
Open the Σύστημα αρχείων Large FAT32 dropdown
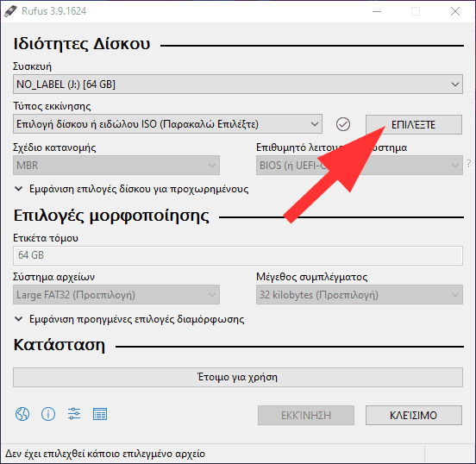coord(116,295)
